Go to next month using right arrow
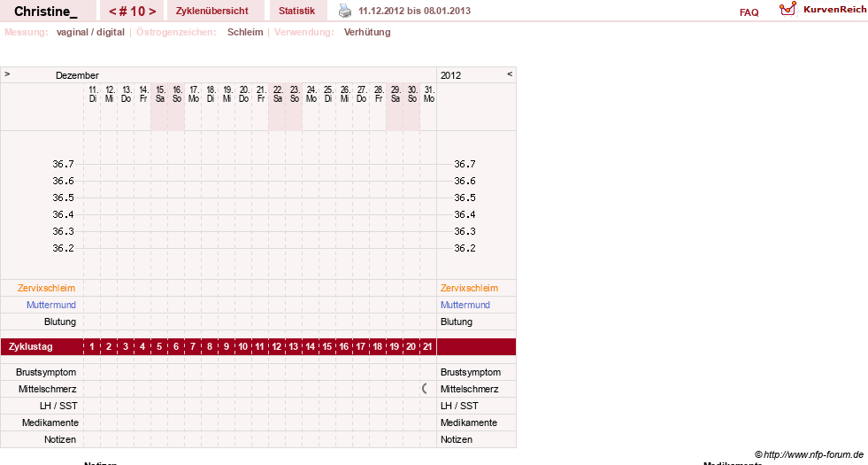 point(7,74)
